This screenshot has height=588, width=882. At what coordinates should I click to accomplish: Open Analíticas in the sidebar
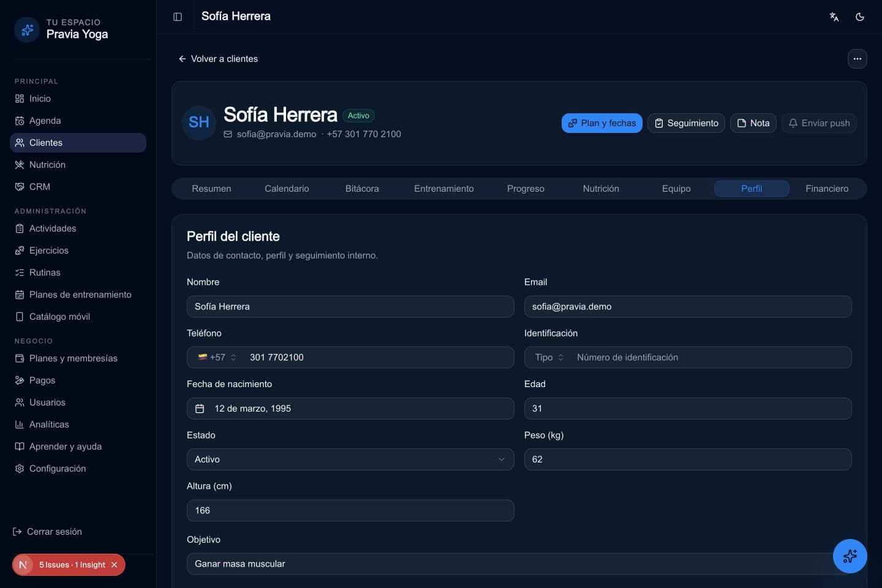pyautogui.click(x=78, y=424)
